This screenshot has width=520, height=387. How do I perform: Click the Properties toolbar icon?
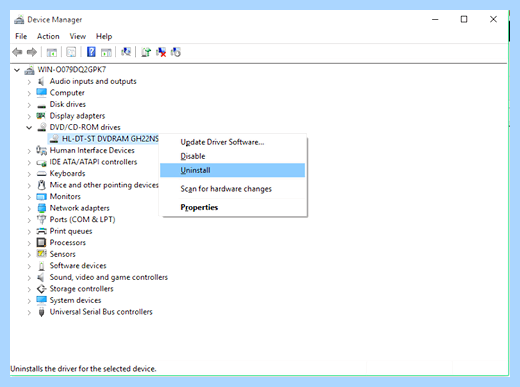click(x=71, y=52)
